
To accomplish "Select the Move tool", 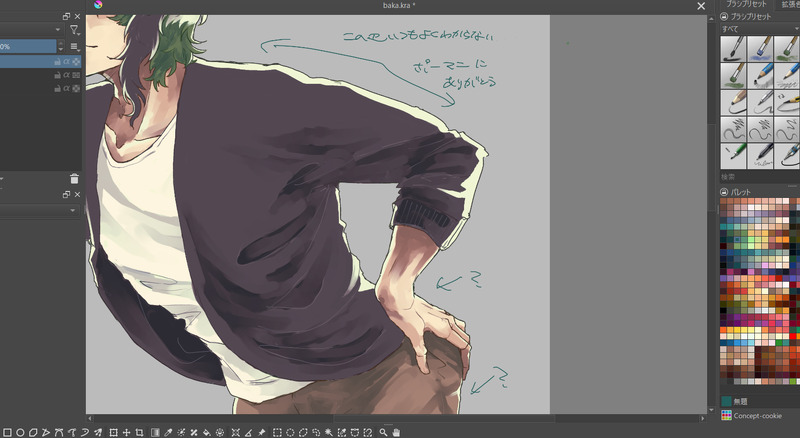I will point(126,432).
